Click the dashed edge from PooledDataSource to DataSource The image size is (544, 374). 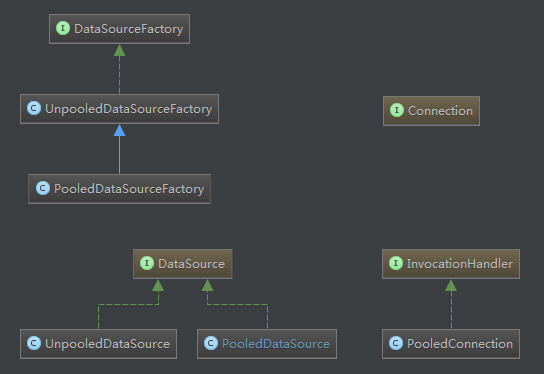click(x=237, y=304)
